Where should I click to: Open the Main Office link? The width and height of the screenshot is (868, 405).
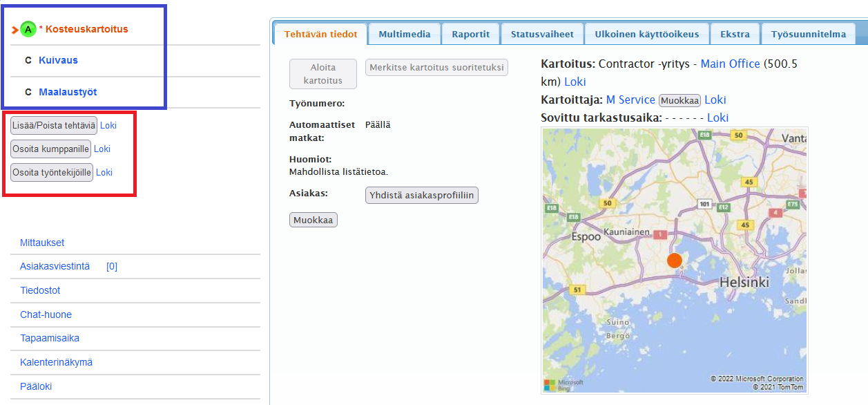[x=730, y=64]
